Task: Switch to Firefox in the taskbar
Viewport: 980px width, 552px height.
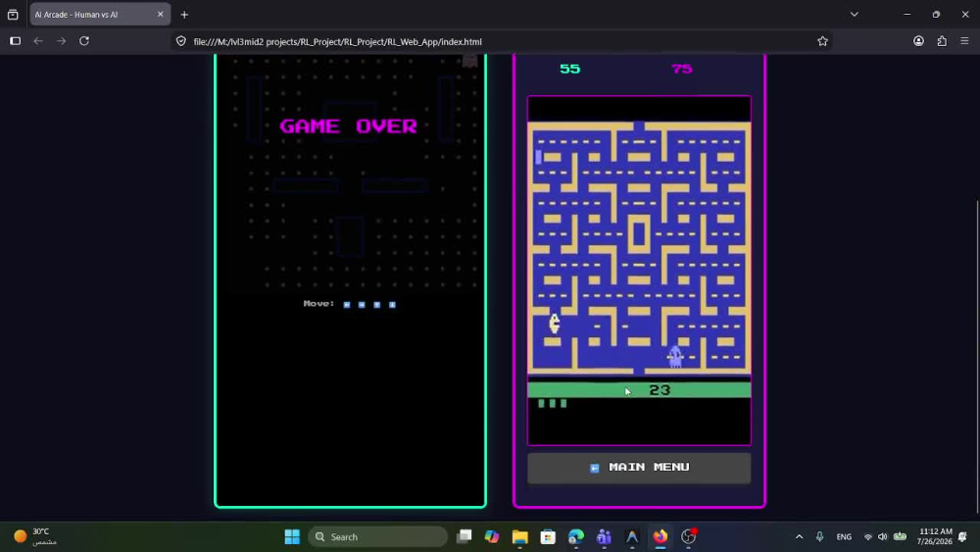Action: coord(660,536)
